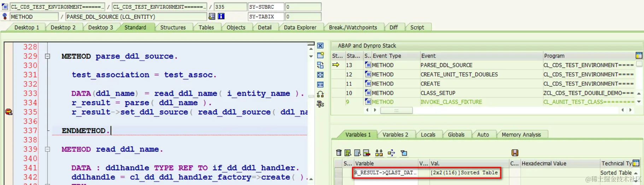This screenshot has width=644, height=185.
Task: Open the layout icon in the Variables table header
Action: tap(636, 163)
